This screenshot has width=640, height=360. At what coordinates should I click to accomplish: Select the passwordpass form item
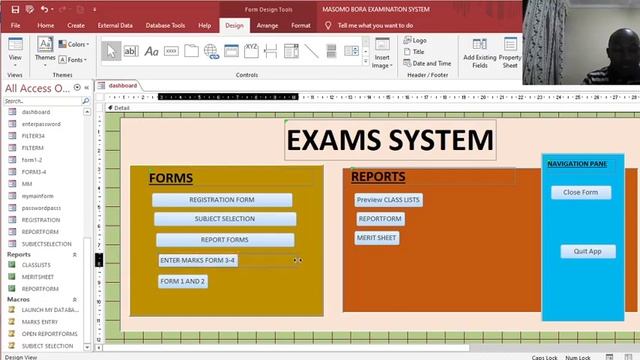[x=41, y=208]
